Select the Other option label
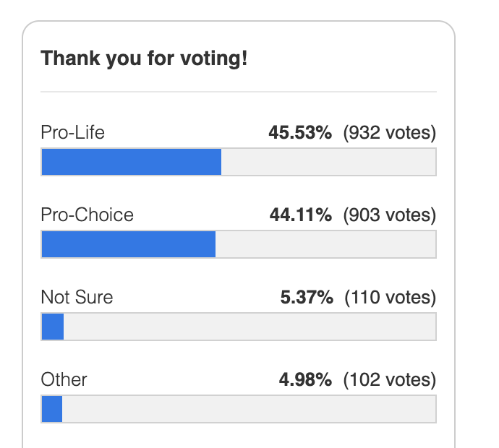The image size is (499, 448). (x=64, y=379)
